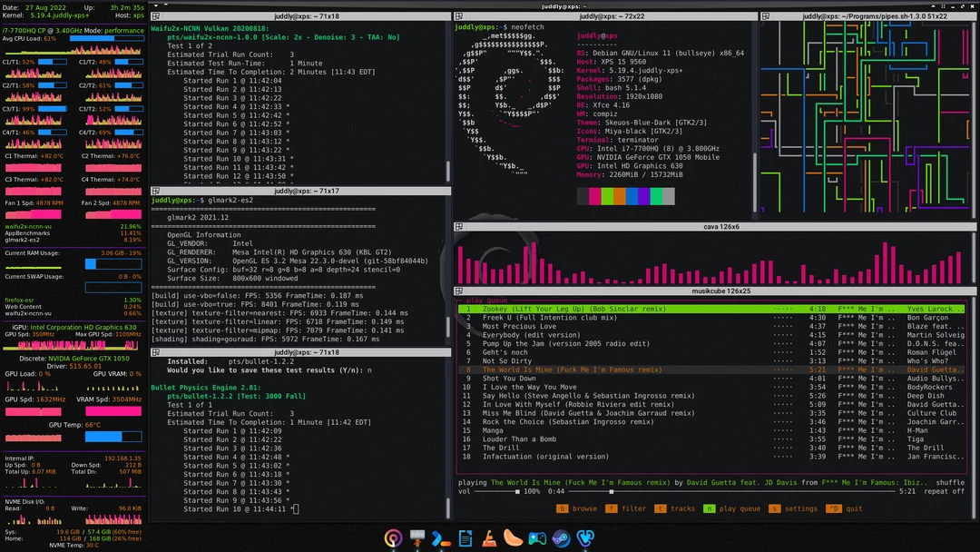Launch Steam from the dock

(x=563, y=537)
